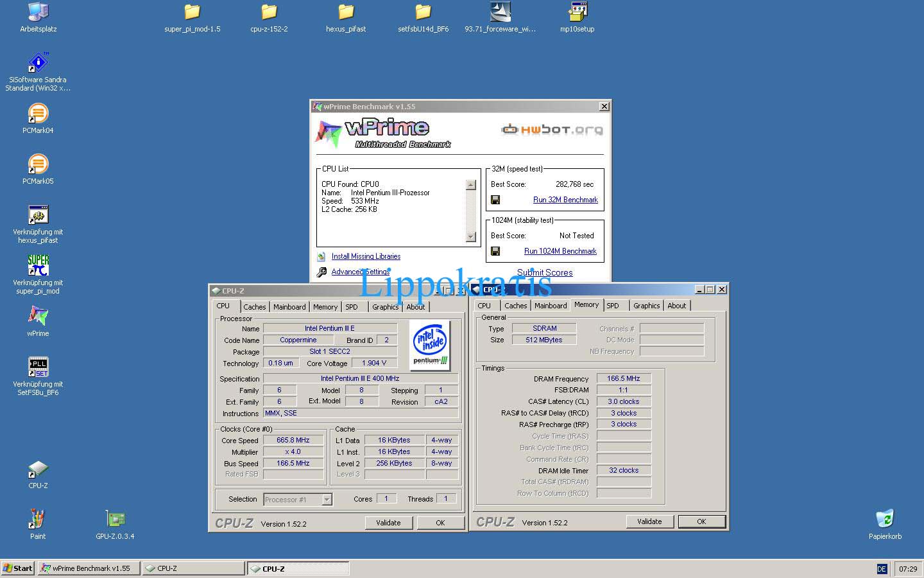Activate the first CPU-Z taskbar button
The height and width of the screenshot is (578, 924).
193,568
